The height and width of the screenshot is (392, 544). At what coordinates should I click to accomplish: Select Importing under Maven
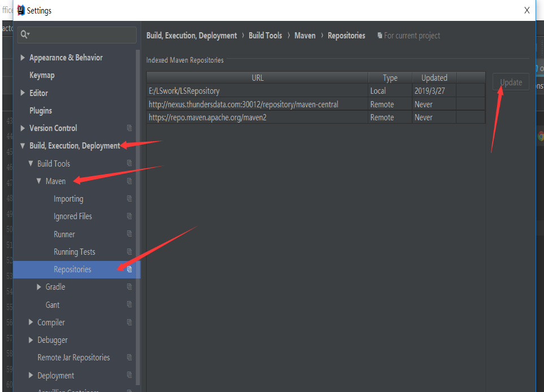68,199
